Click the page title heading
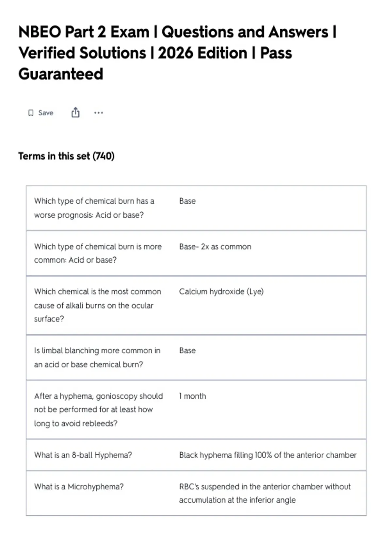The image size is (392, 556). tap(177, 53)
